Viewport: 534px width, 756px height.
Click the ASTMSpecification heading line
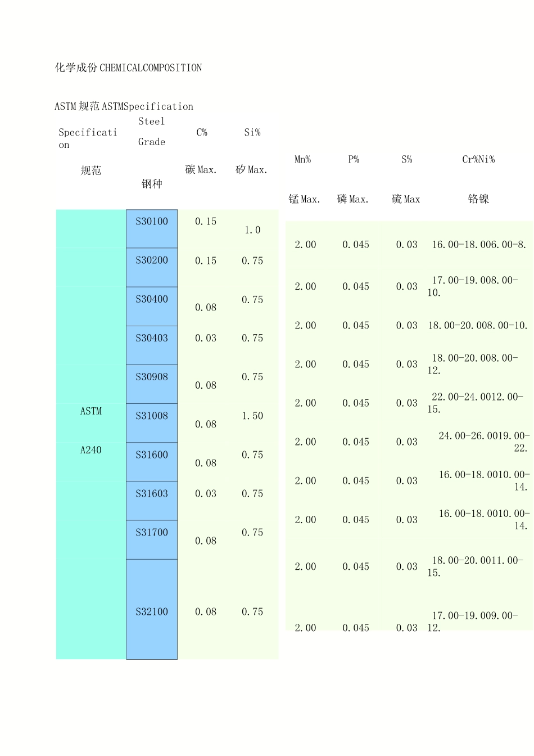[124, 106]
